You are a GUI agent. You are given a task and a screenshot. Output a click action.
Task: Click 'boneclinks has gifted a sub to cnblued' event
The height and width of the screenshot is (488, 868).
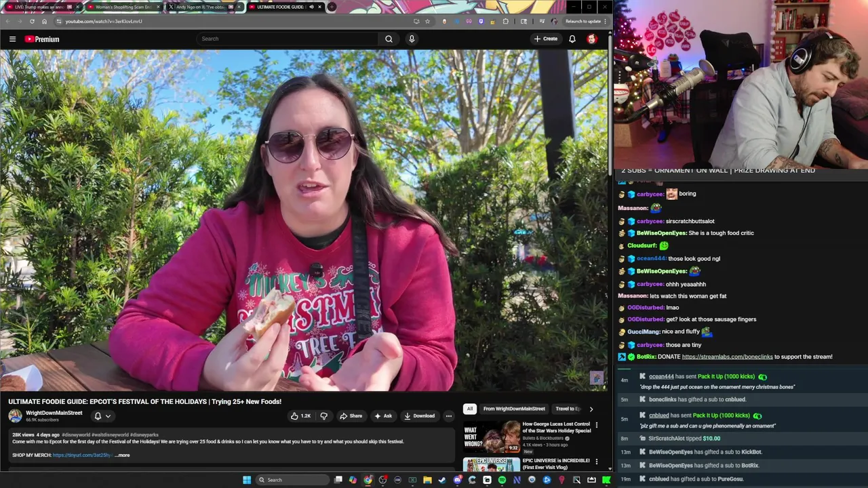(x=697, y=400)
